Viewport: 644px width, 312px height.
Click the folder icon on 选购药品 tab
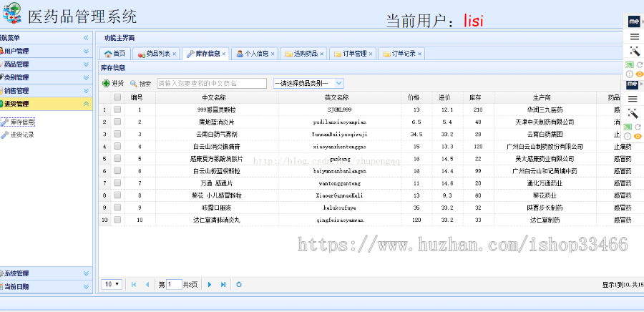289,54
